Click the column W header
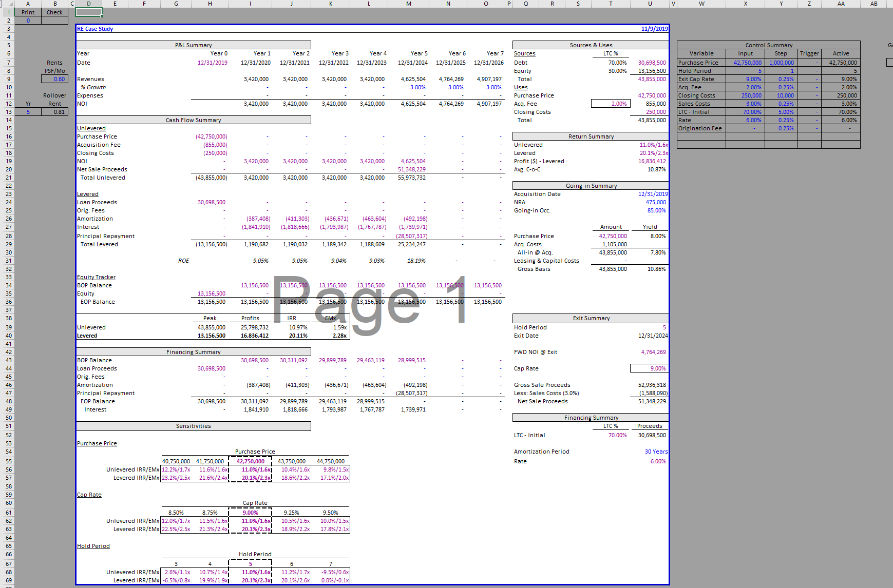Viewport: 893px width, 588px height. click(x=701, y=4)
